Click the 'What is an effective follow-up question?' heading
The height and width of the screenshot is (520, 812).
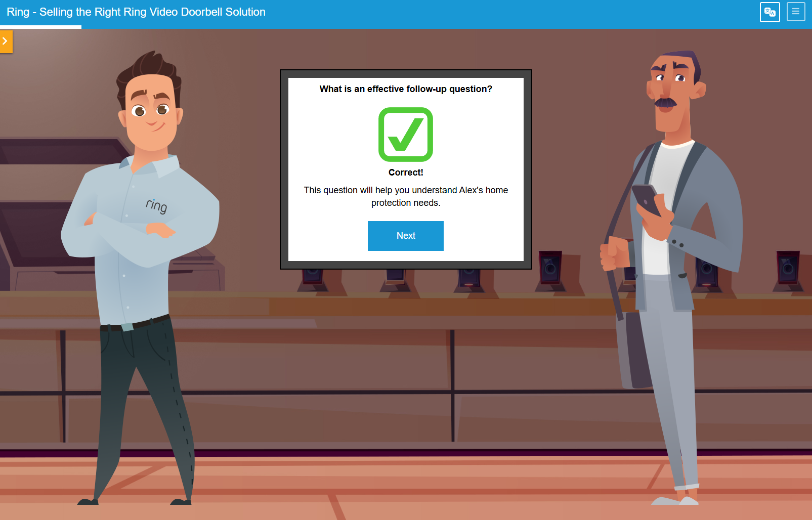pos(406,89)
